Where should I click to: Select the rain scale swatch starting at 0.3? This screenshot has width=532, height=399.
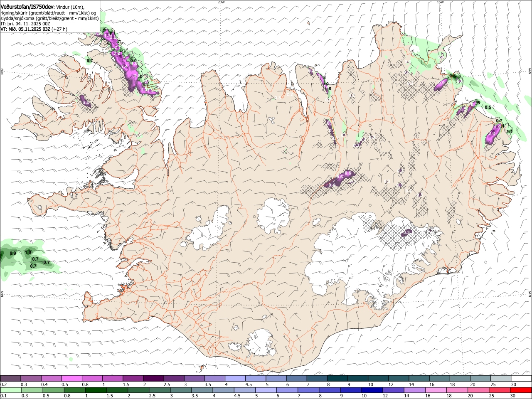click(x=32, y=390)
